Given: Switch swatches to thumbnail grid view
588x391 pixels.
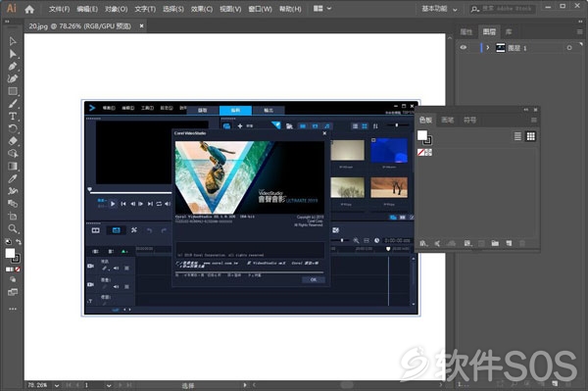Looking at the screenshot, I should pos(530,136).
